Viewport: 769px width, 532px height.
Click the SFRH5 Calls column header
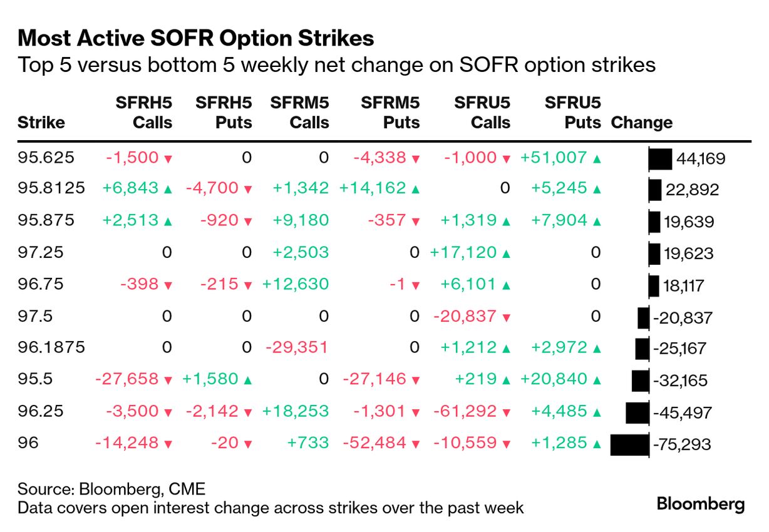click(144, 113)
